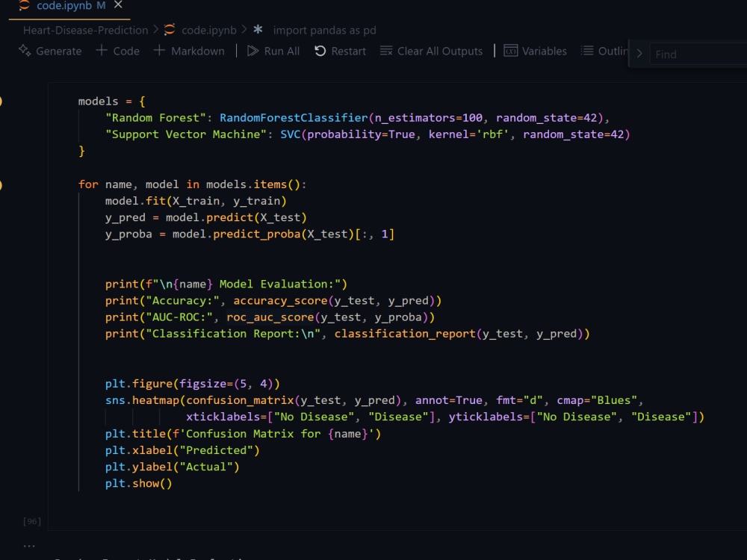Click the Run All play icon
The height and width of the screenshot is (560, 747).
[x=252, y=51]
